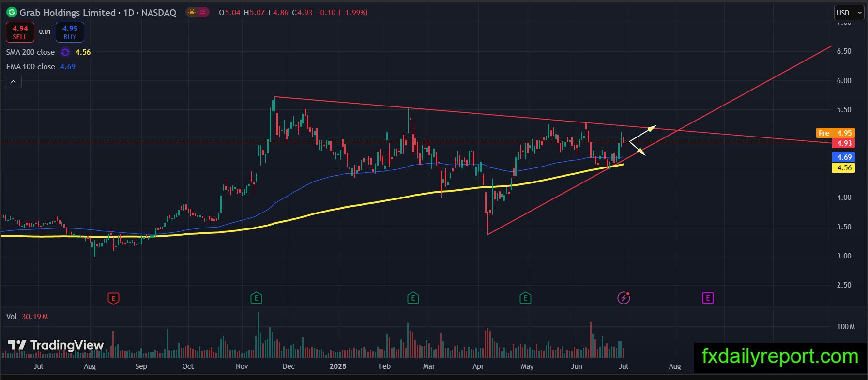Click the 4.95 BUY button
The image size is (868, 380).
pos(70,32)
